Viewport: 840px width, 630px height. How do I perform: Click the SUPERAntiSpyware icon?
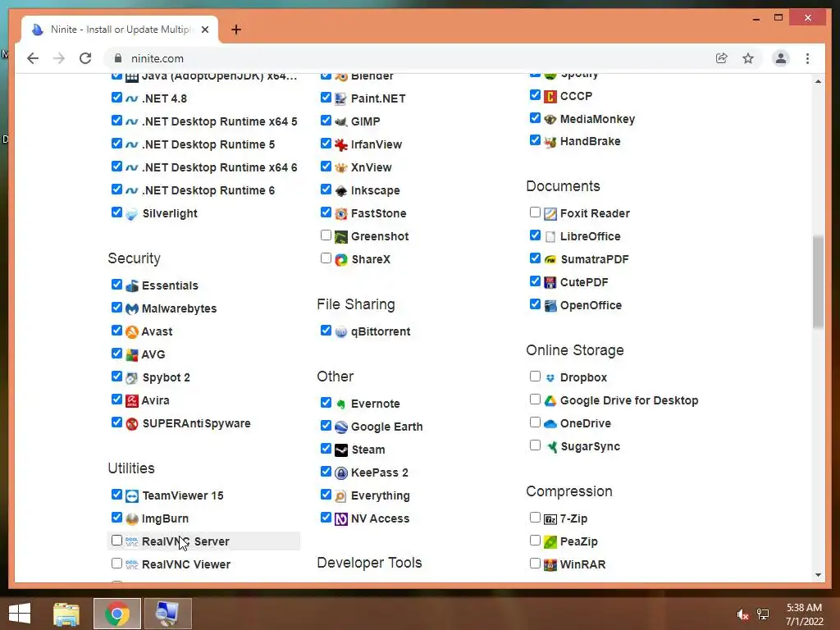132,424
